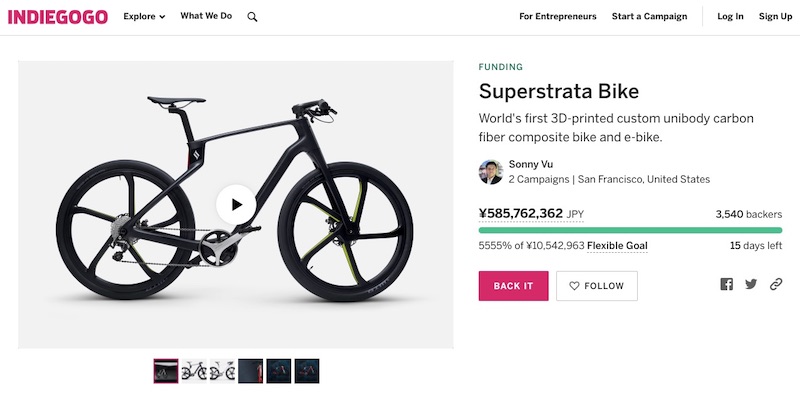Click the Sign Up link

[x=775, y=16]
